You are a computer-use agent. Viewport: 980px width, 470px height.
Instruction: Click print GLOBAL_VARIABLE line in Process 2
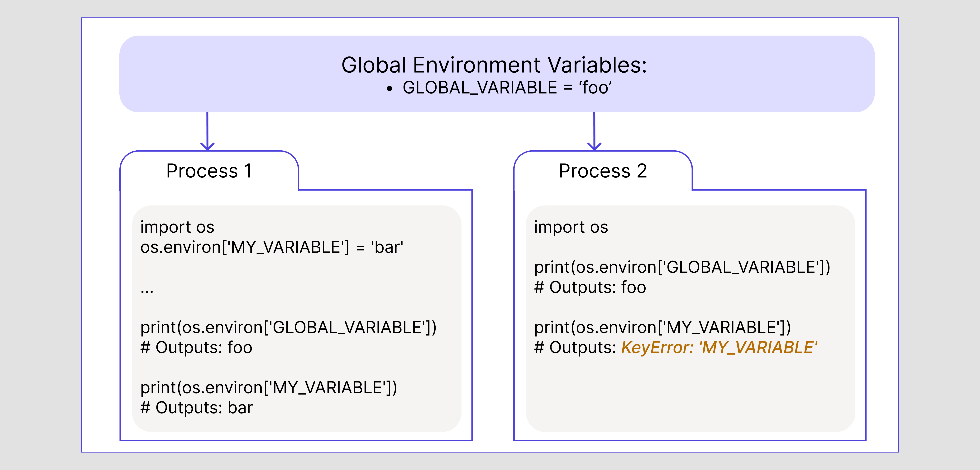(682, 268)
